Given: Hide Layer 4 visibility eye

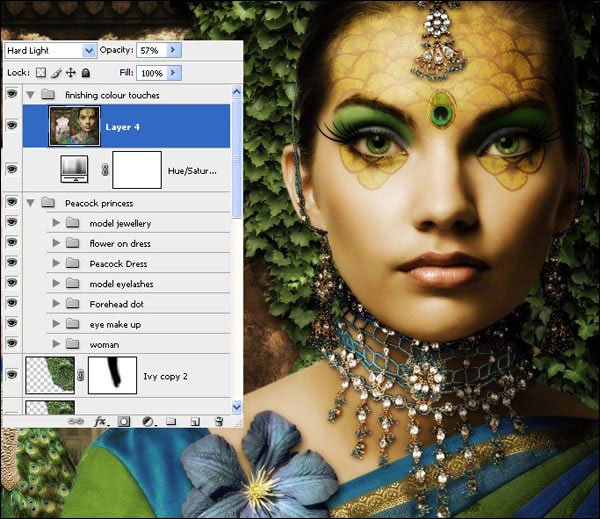Looking at the screenshot, I should [x=12, y=126].
